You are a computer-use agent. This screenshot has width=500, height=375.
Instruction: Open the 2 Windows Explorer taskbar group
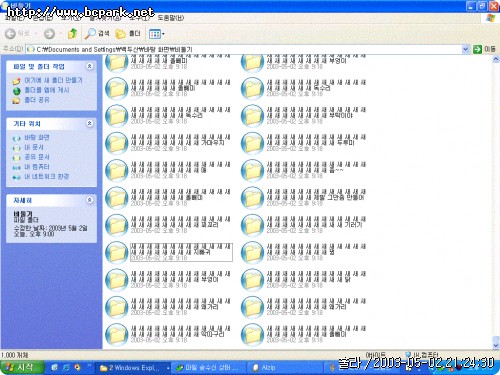point(134,368)
